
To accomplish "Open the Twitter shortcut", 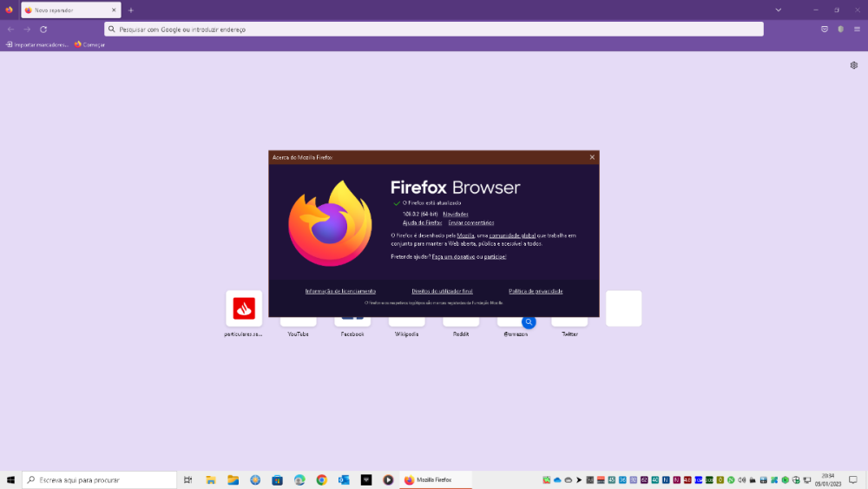I will coord(569,327).
